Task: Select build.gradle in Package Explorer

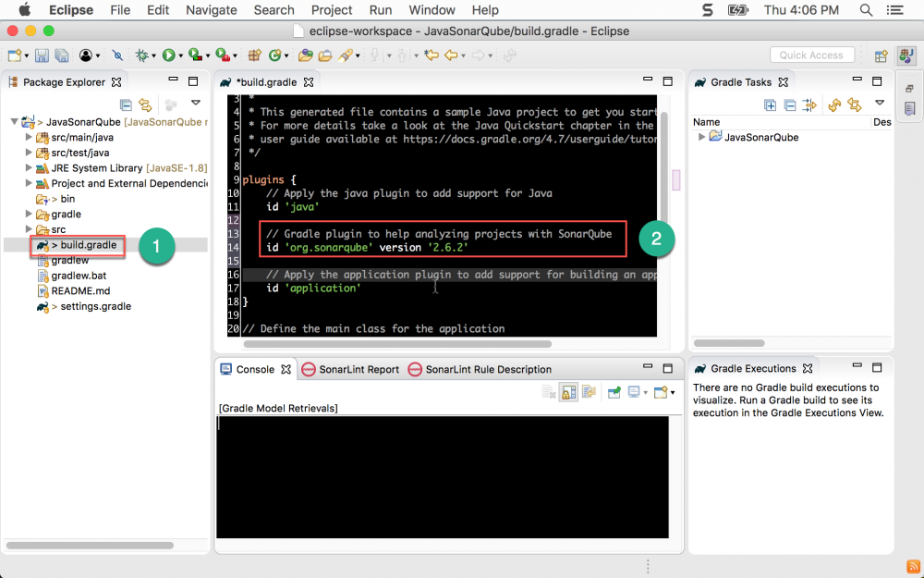Action: pyautogui.click(x=89, y=245)
